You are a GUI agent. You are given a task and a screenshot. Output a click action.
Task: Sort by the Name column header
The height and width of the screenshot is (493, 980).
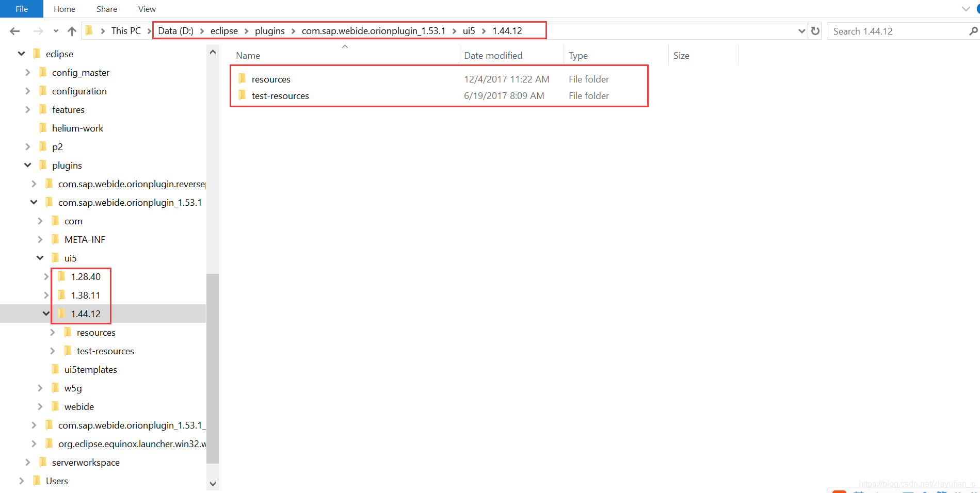point(248,55)
